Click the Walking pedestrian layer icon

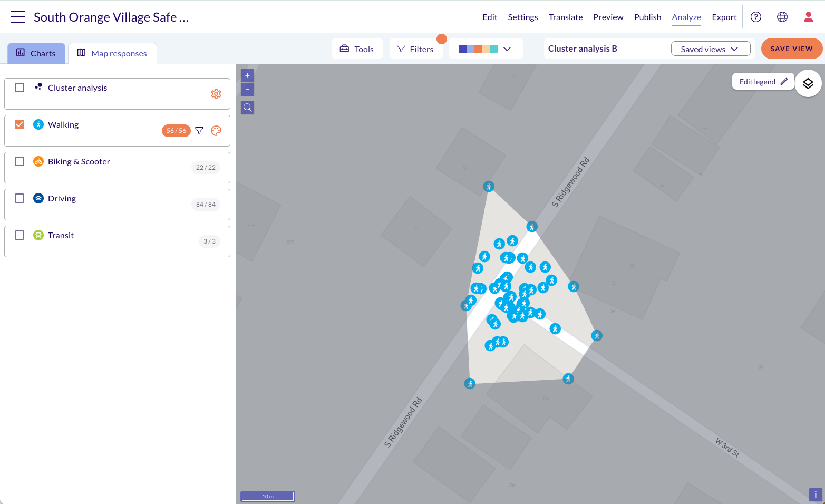(x=38, y=124)
